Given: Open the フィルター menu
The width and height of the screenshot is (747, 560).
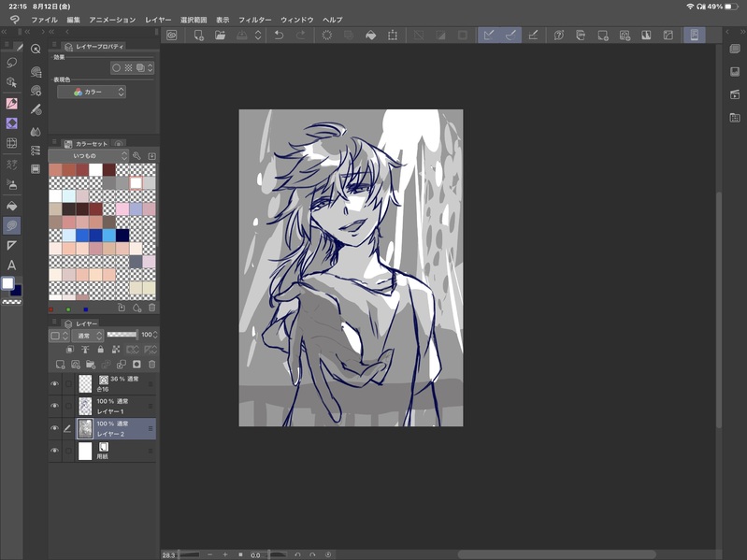Looking at the screenshot, I should tap(255, 20).
